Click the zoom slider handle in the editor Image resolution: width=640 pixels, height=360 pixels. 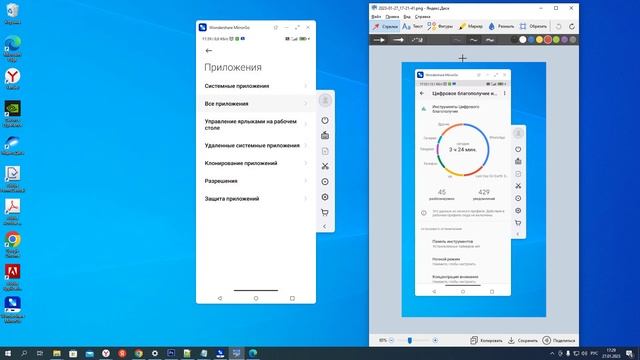pos(409,340)
